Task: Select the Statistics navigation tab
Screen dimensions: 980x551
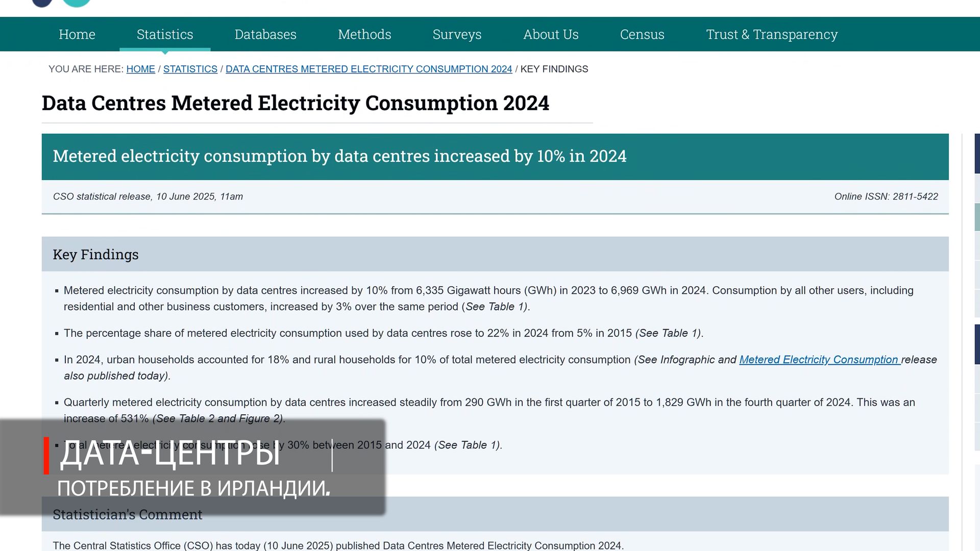Action: (165, 34)
